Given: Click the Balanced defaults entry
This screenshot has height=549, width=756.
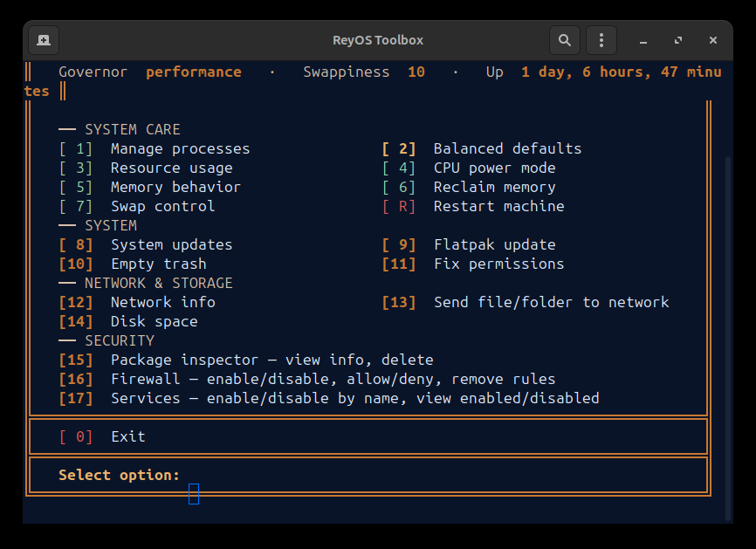Looking at the screenshot, I should point(482,148).
